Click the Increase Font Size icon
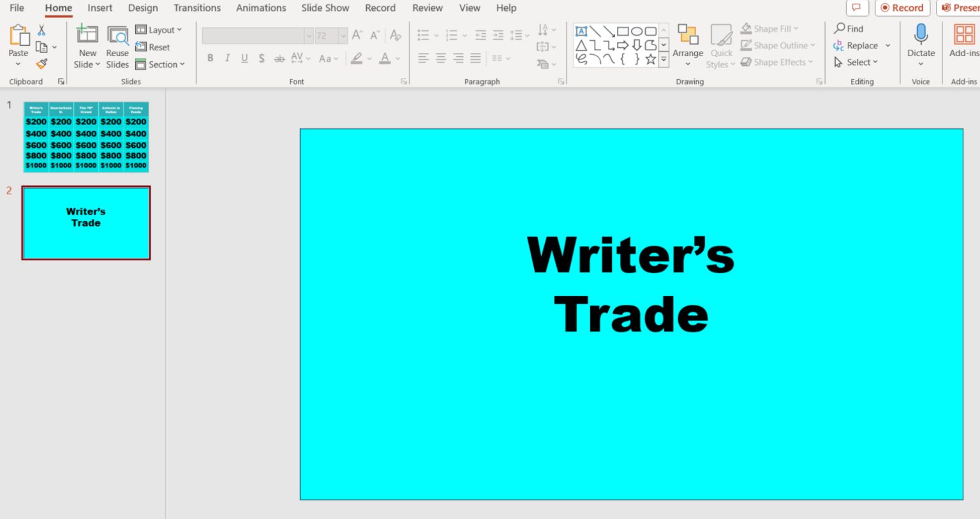 [x=357, y=35]
